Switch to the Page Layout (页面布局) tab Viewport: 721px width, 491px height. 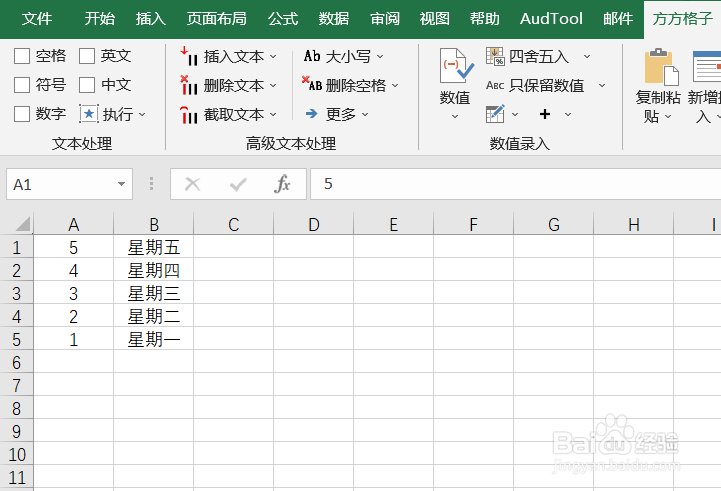click(x=217, y=19)
